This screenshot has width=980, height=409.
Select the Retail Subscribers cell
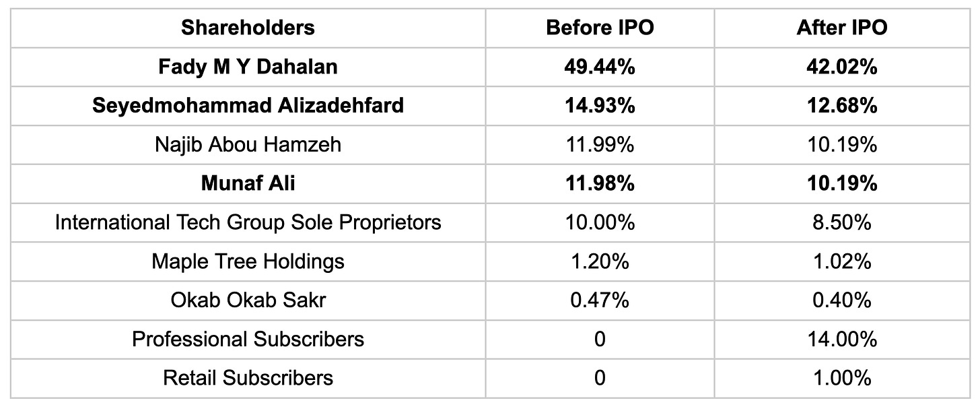coord(248,377)
